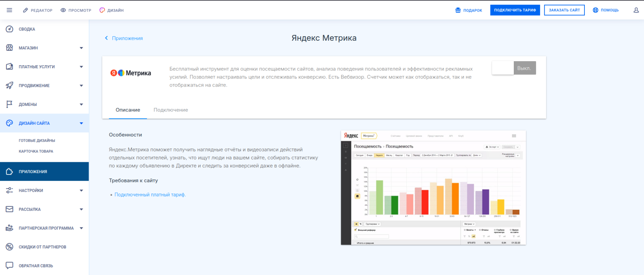Open the user profile icon
This screenshot has width=644, height=275.
point(636,10)
